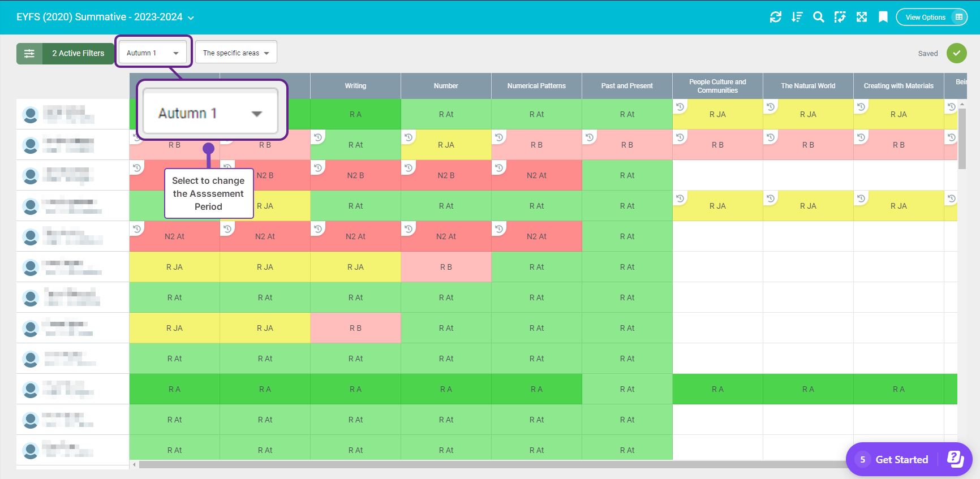The height and width of the screenshot is (479, 980).
Task: Click the 2 Active Filters button
Action: point(78,54)
